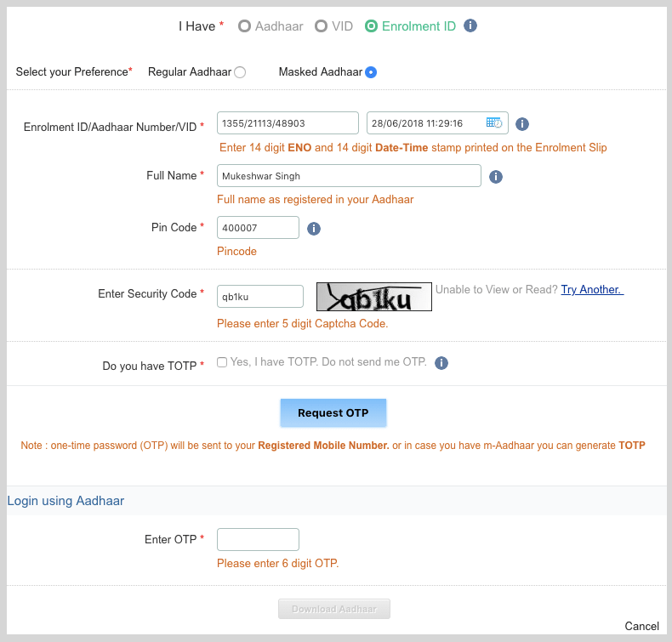Focus the Enrolment ID number field
672x642 pixels.
click(x=288, y=123)
